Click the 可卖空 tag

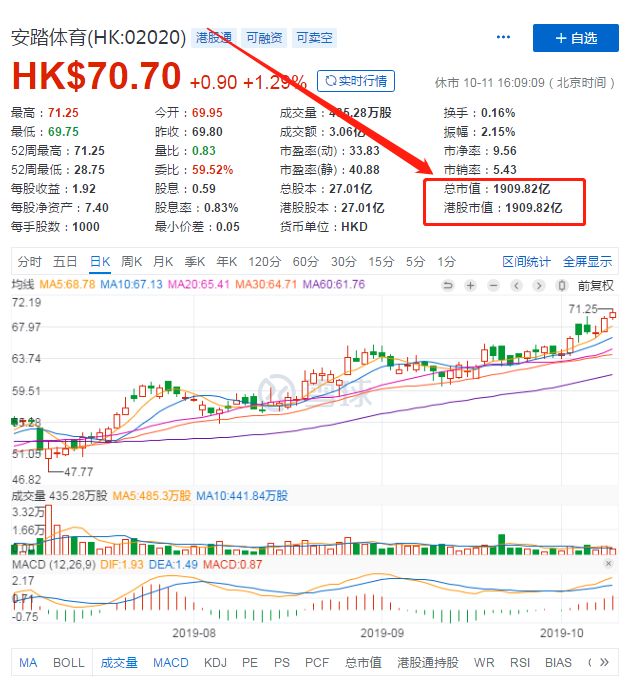314,38
